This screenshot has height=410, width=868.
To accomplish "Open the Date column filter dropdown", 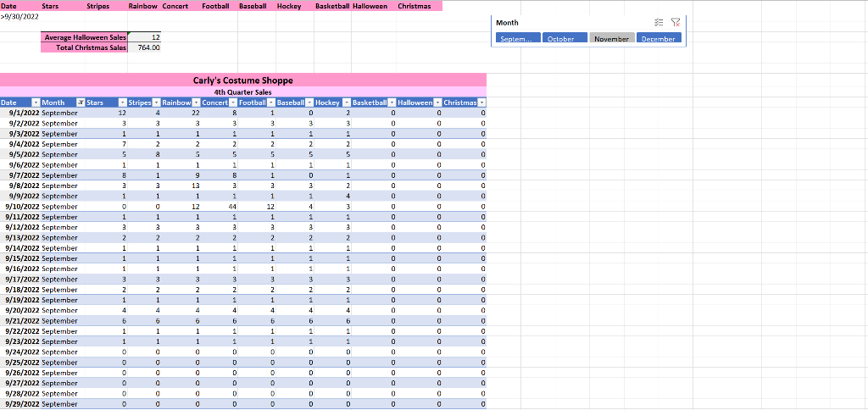I will 36,102.
